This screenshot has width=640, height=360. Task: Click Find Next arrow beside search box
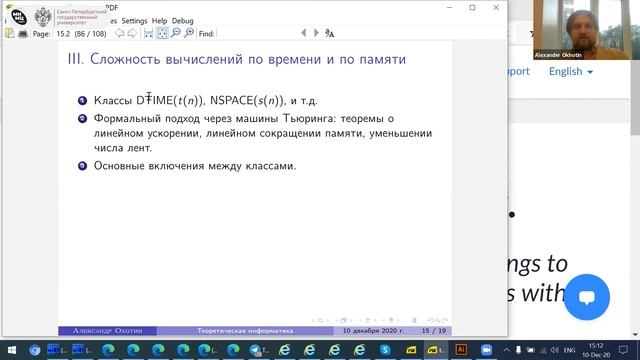[x=316, y=33]
